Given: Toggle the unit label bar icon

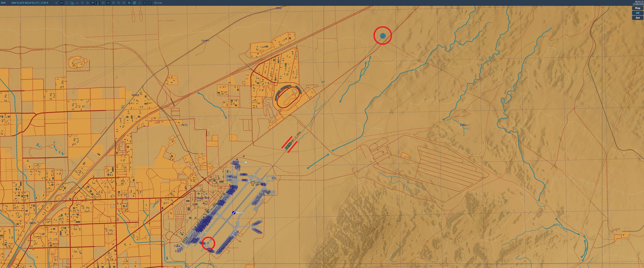Looking at the screenshot, I should pyautogui.click(x=62, y=3).
